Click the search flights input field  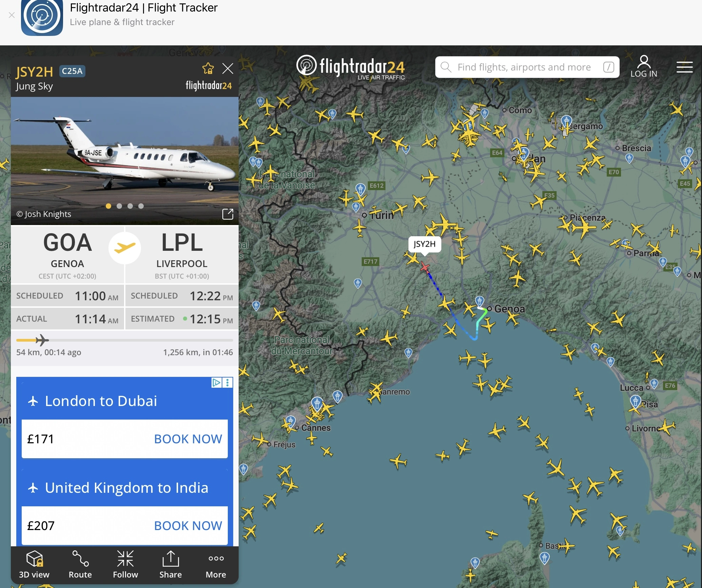[x=524, y=67]
